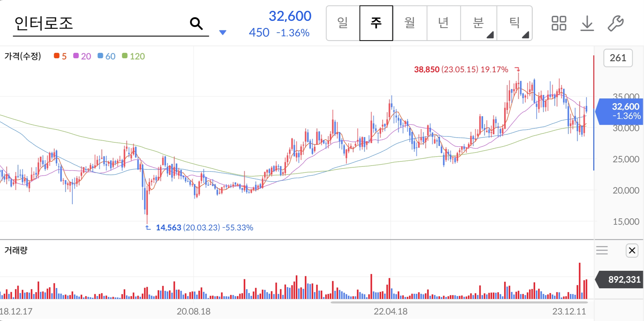
Task: Open the stock name dropdown arrow
Action: pos(222,33)
